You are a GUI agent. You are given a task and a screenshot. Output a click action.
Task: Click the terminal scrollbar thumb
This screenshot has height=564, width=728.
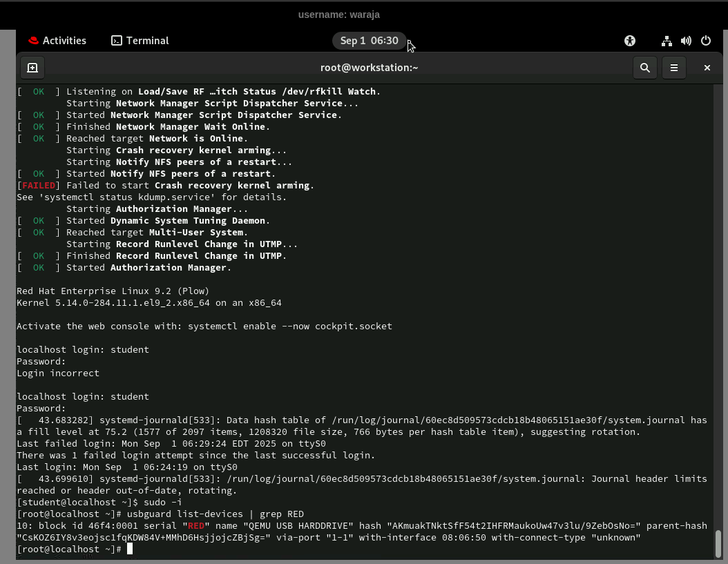[x=718, y=543]
